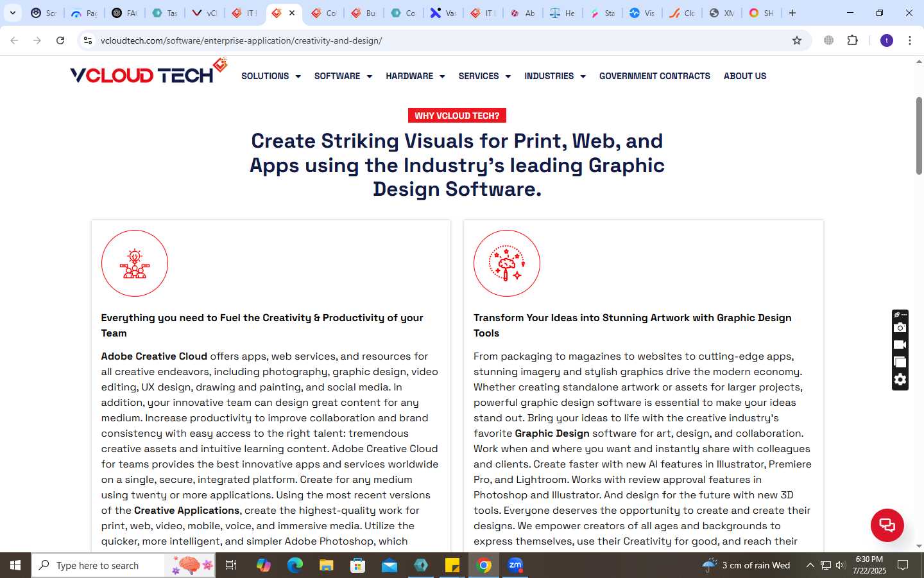This screenshot has height=578, width=924.
Task: Click the creative brain circle icon
Action: (x=507, y=263)
